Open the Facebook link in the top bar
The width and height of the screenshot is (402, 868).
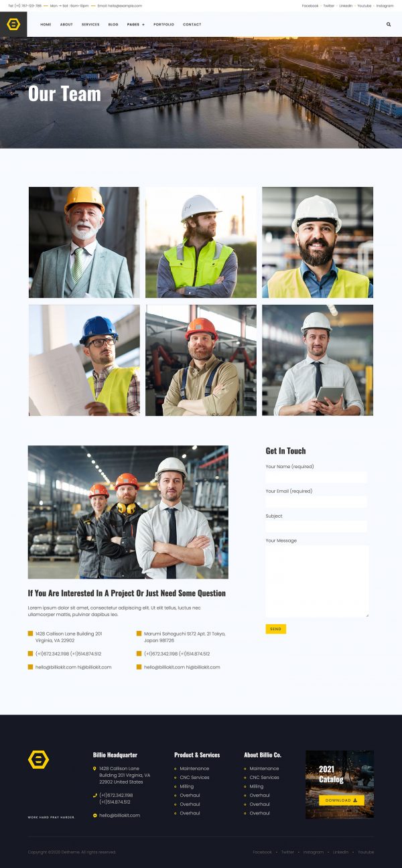(310, 5)
